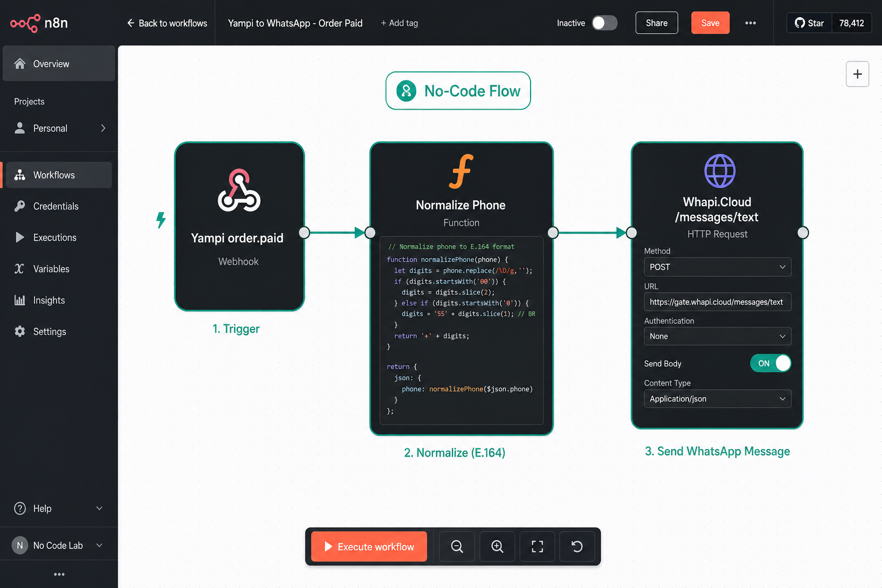Click the Normalize Phone input connector

[370, 233]
